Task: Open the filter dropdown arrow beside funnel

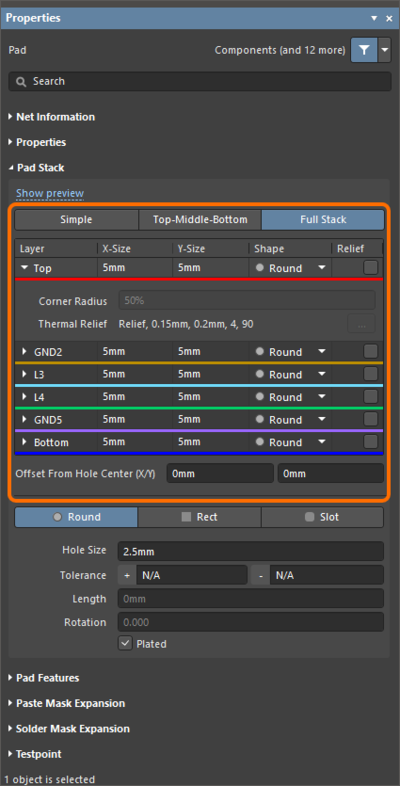Action: point(385,50)
